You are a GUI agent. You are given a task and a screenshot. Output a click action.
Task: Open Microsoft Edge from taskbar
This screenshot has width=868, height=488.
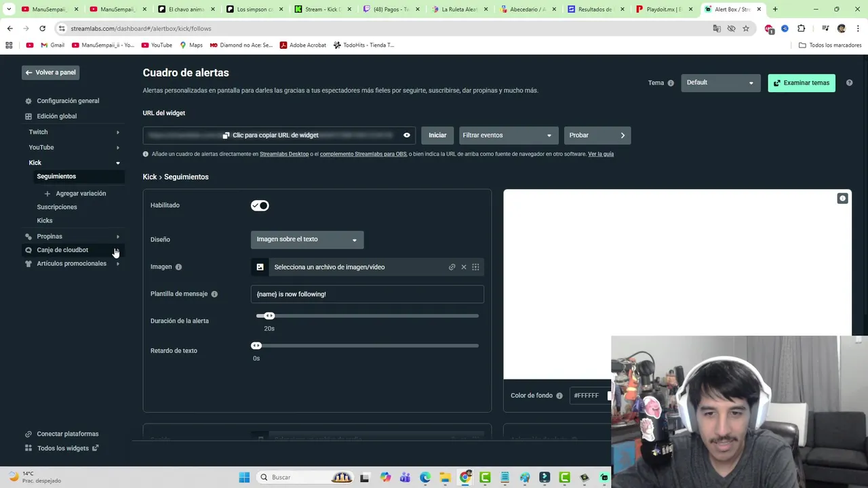point(425,477)
